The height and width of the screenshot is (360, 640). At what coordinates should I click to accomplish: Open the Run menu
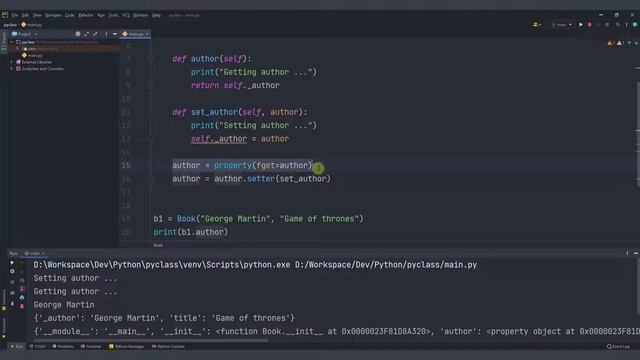(101, 15)
